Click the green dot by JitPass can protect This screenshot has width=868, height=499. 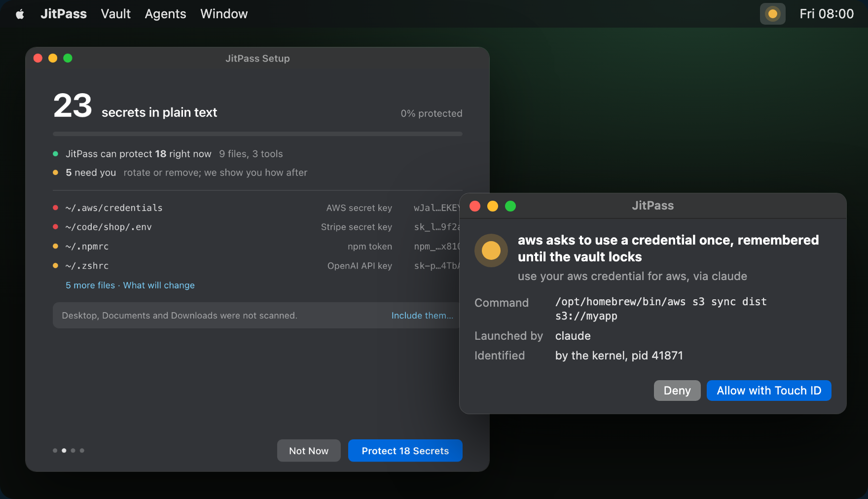56,154
